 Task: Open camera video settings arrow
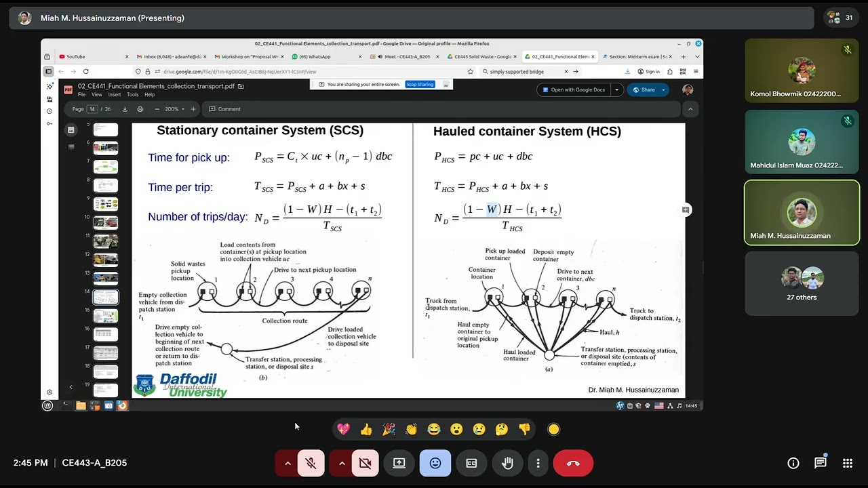[x=342, y=463]
